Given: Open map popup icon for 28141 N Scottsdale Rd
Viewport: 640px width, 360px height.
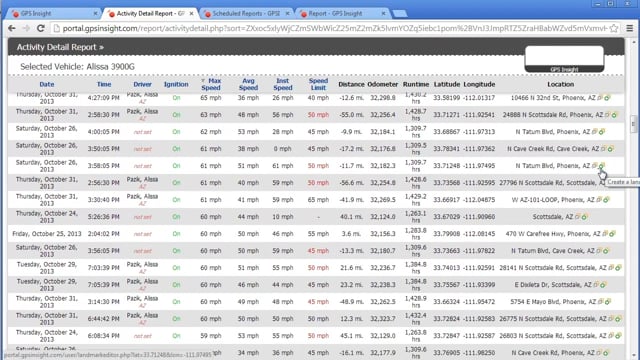Looking at the screenshot, I should 611,268.
